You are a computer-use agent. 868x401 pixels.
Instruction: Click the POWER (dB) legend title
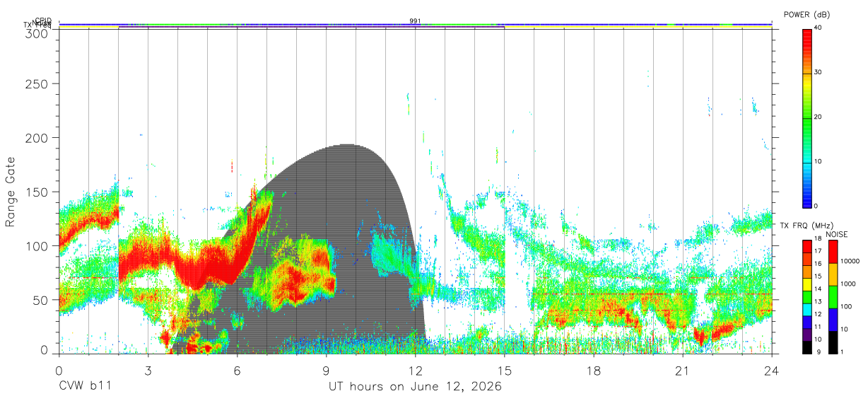point(806,15)
